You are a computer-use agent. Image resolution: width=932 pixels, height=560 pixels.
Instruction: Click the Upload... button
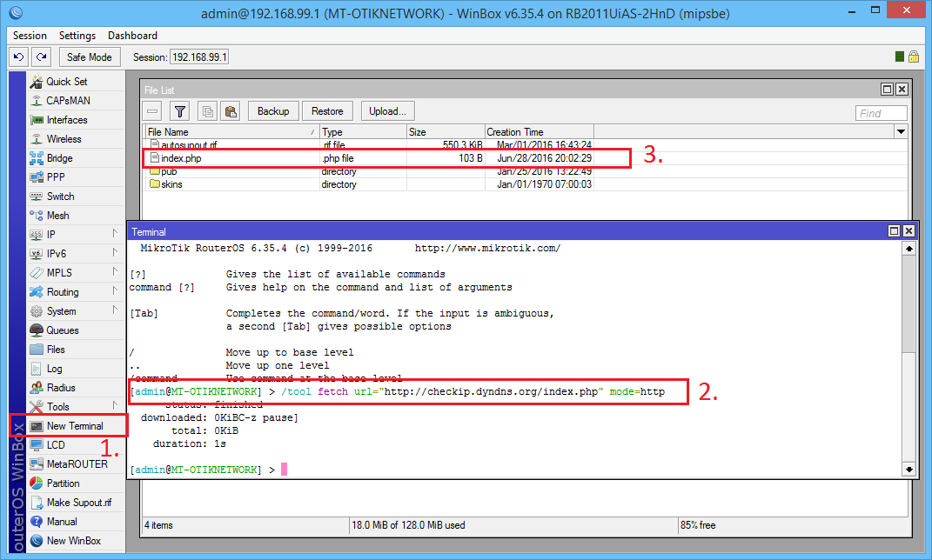point(387,111)
